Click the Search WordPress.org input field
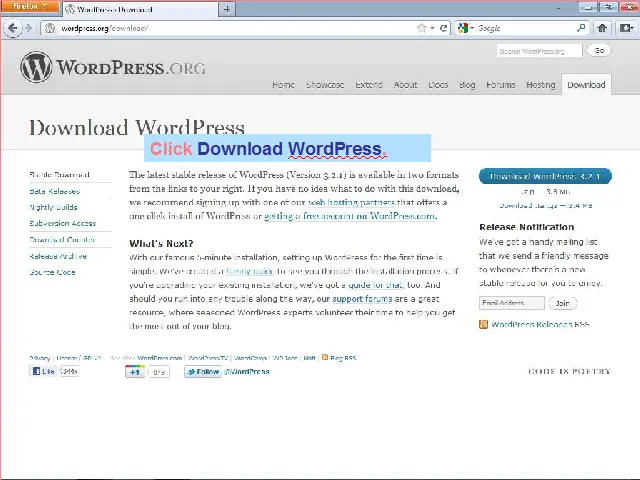 pos(539,51)
